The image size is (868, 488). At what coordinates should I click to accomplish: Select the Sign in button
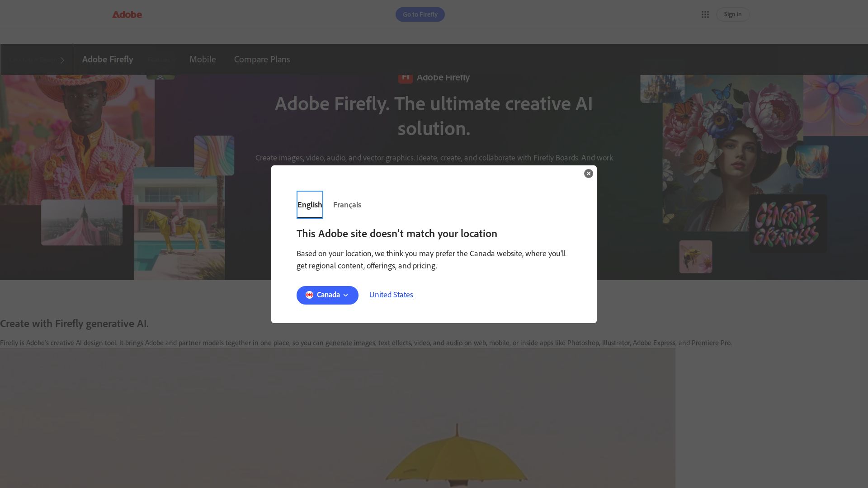click(732, 14)
